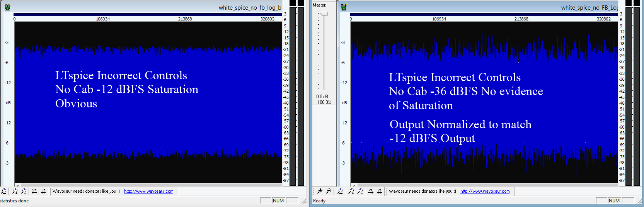Click the NUM indicator in left status bar
The width and height of the screenshot is (644, 207).
[278, 201]
